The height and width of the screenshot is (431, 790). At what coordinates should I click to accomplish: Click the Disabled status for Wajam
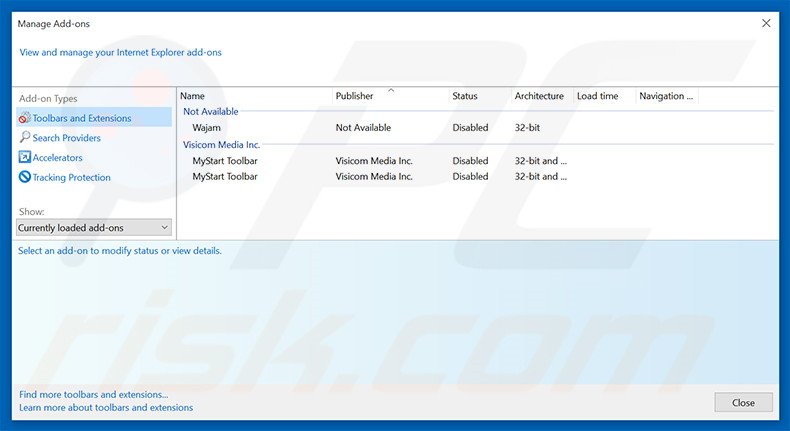tap(470, 128)
